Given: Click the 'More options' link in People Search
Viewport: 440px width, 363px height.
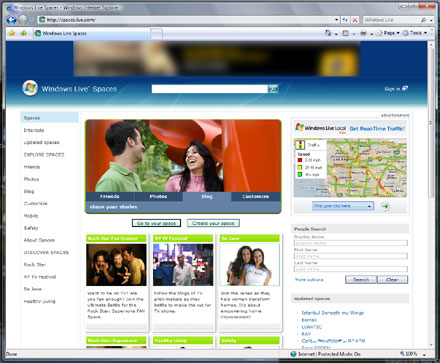Looking at the screenshot, I should point(309,280).
